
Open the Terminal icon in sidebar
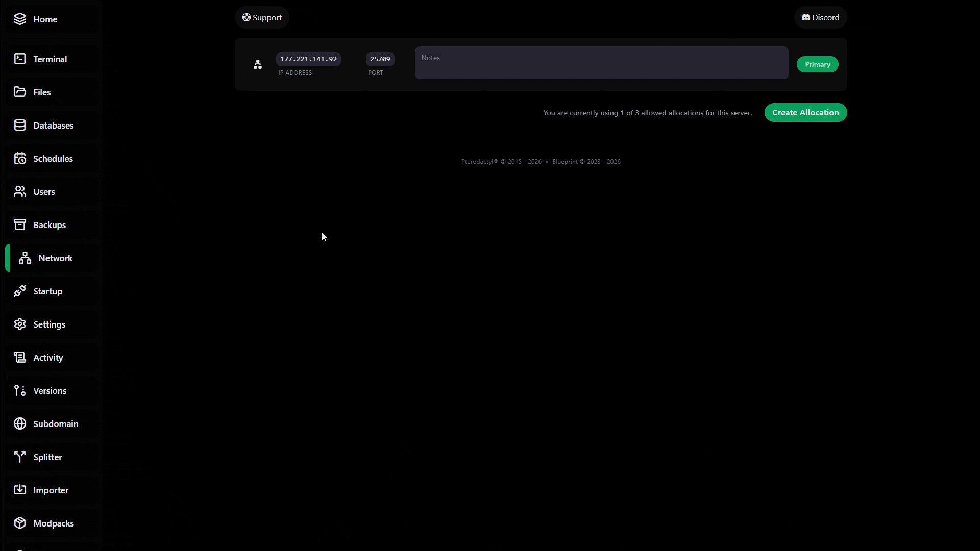tap(20, 59)
